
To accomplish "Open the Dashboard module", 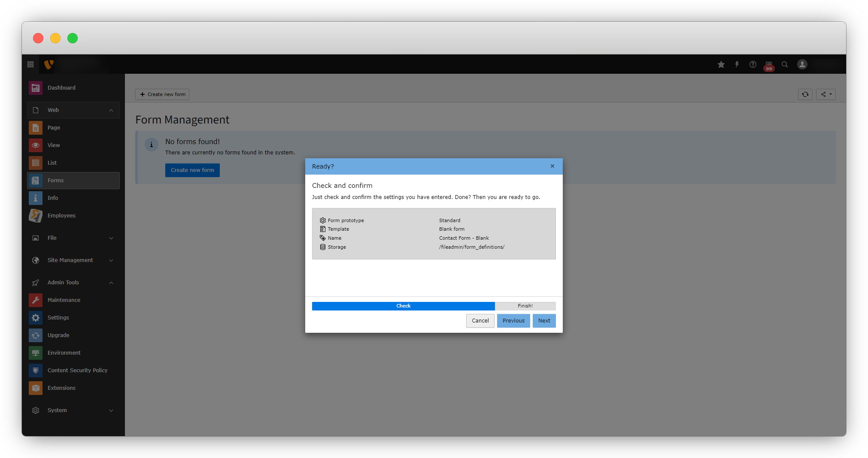I will 61,88.
